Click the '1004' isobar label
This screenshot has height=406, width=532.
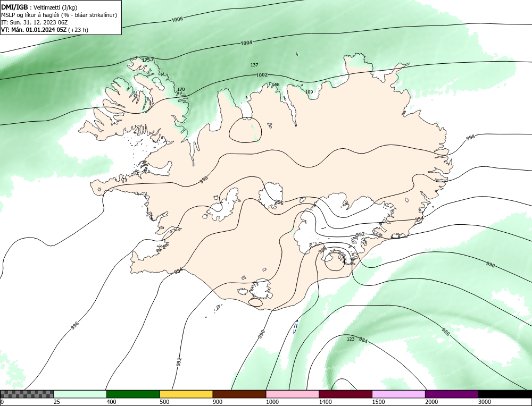click(x=246, y=43)
